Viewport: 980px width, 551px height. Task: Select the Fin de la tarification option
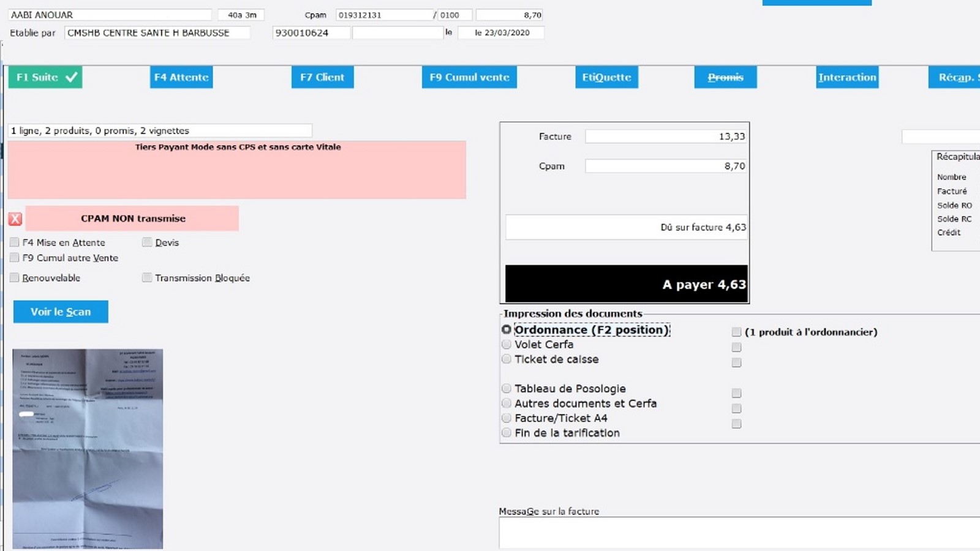click(507, 433)
